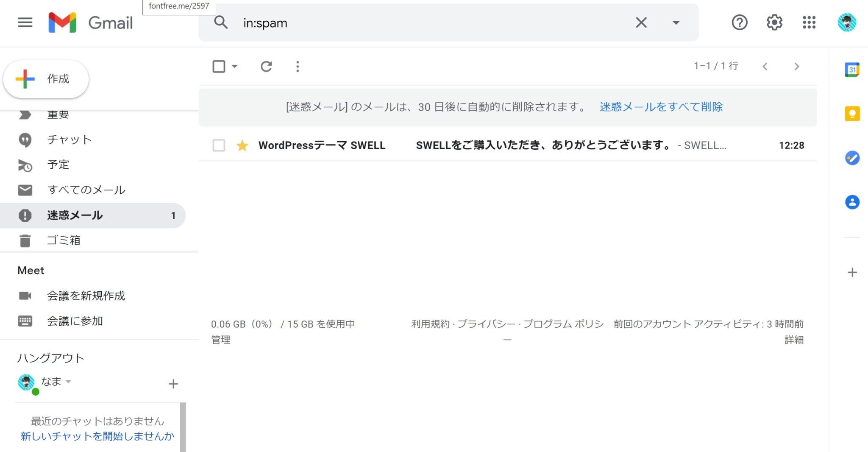Expand the search options dropdown arrow
This screenshot has width=868, height=452.
pyautogui.click(x=676, y=22)
